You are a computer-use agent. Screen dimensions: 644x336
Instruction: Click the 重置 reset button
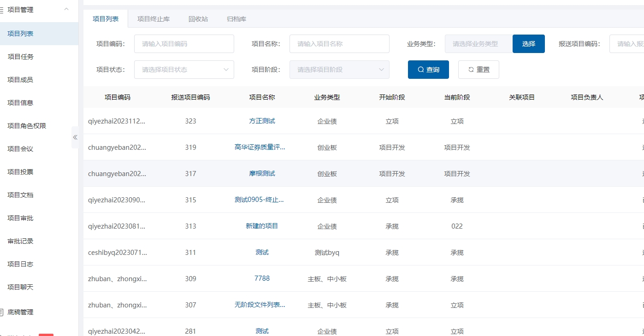[479, 70]
